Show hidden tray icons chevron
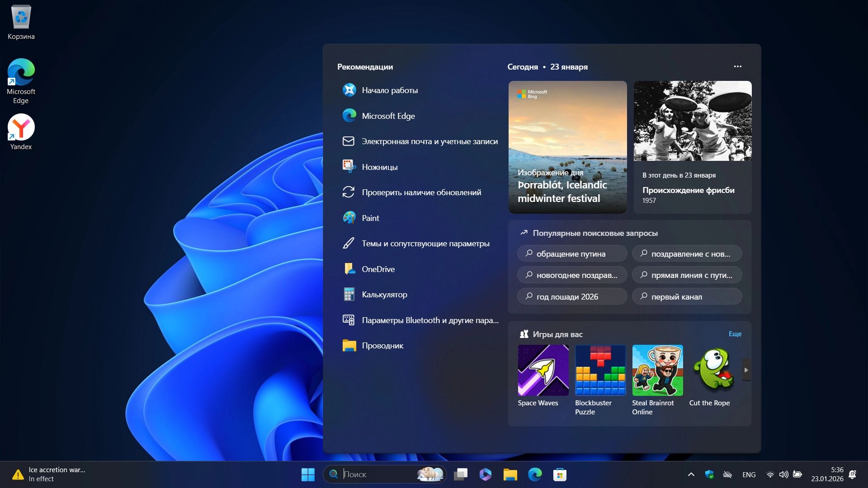This screenshot has width=868, height=488. [691, 474]
